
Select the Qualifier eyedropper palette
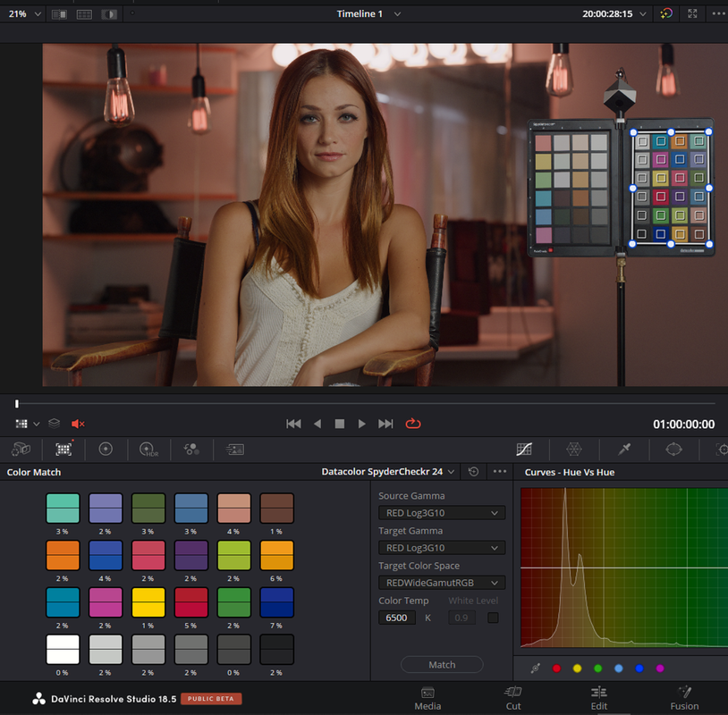click(x=624, y=450)
